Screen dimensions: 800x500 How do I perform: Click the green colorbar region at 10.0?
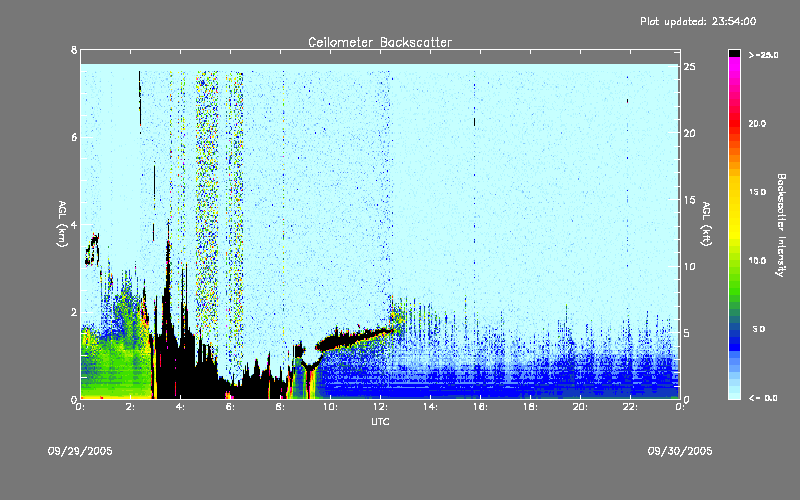point(734,261)
